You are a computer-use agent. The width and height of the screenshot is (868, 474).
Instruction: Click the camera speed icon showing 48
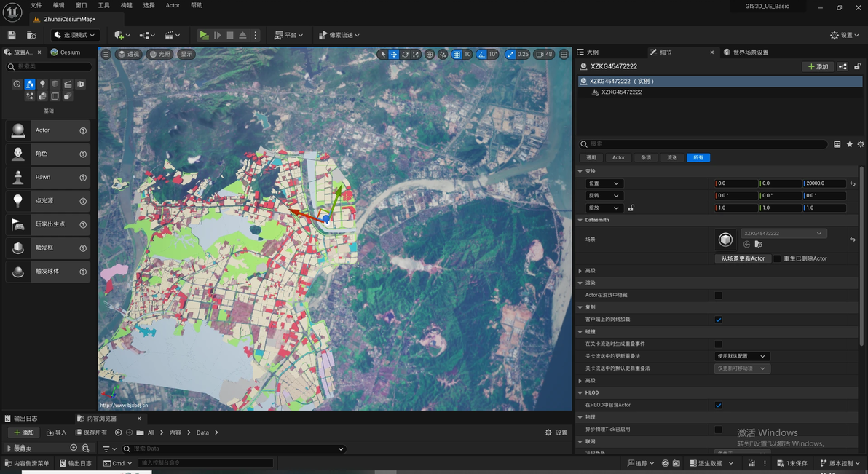click(544, 55)
